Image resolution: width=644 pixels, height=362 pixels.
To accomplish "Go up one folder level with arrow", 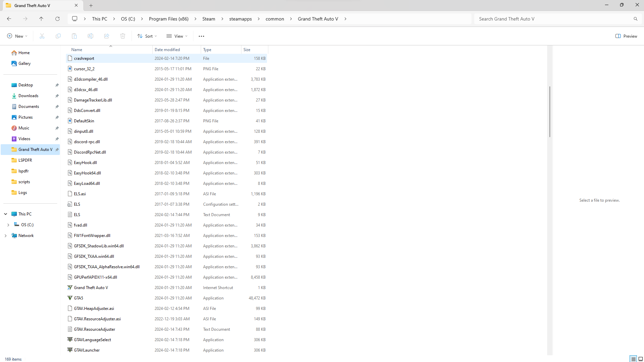I will click(x=41, y=19).
